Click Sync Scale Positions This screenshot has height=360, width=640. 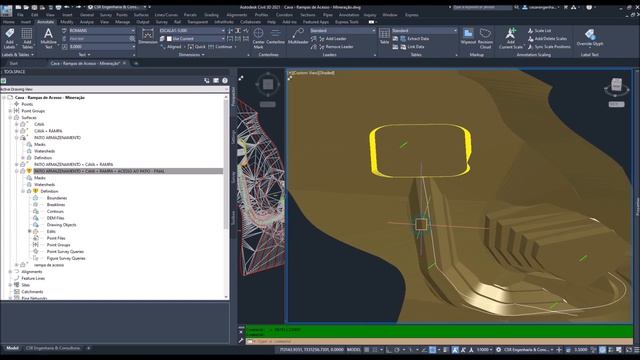[549, 47]
